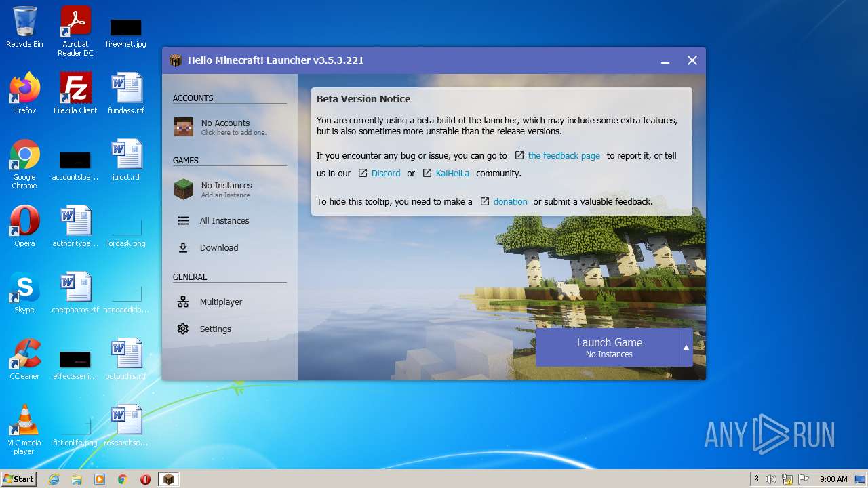Viewport: 868px width, 488px height.
Task: Select the Opera desktop icon
Action: (x=24, y=226)
